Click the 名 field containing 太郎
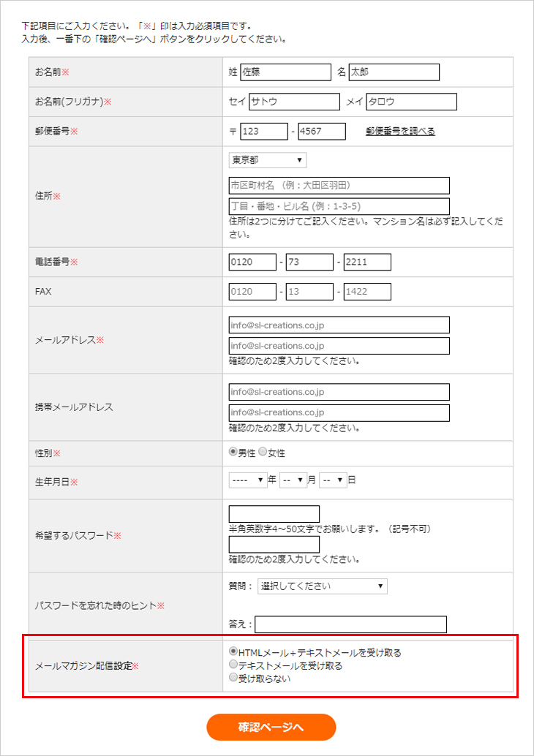 (x=394, y=72)
